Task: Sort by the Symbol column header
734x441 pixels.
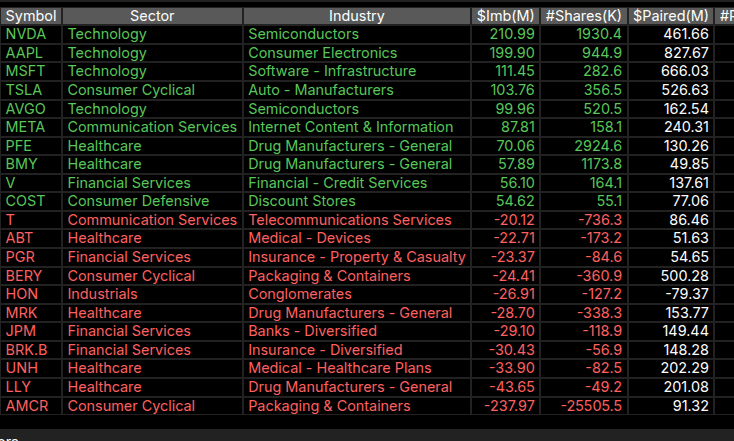Action: coord(31,16)
